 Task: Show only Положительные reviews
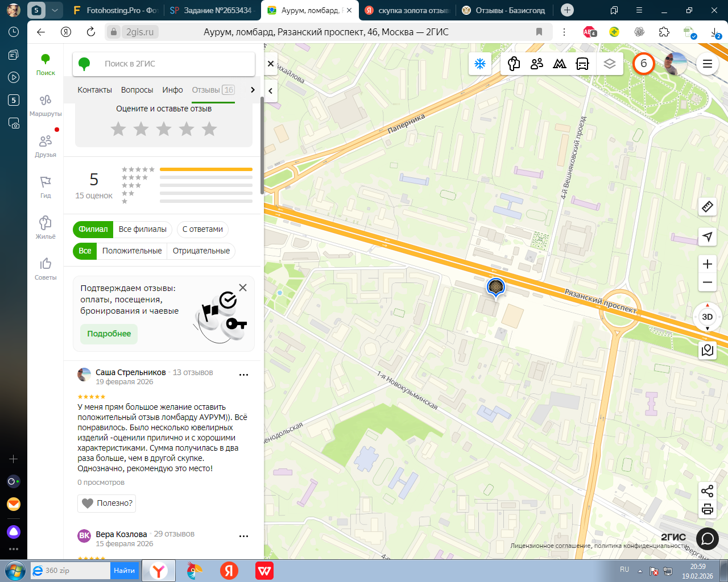132,251
